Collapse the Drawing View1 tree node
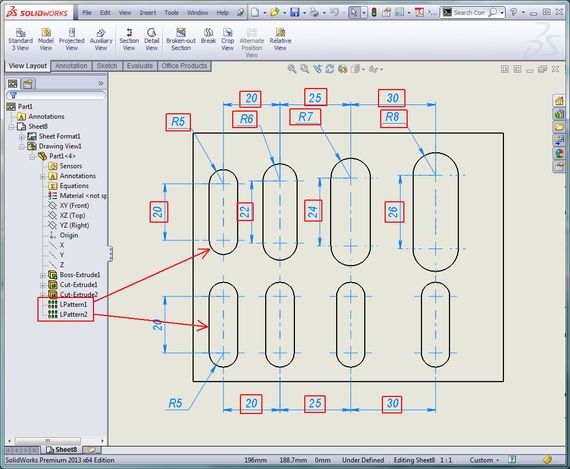This screenshot has width=570, height=469. (22, 147)
